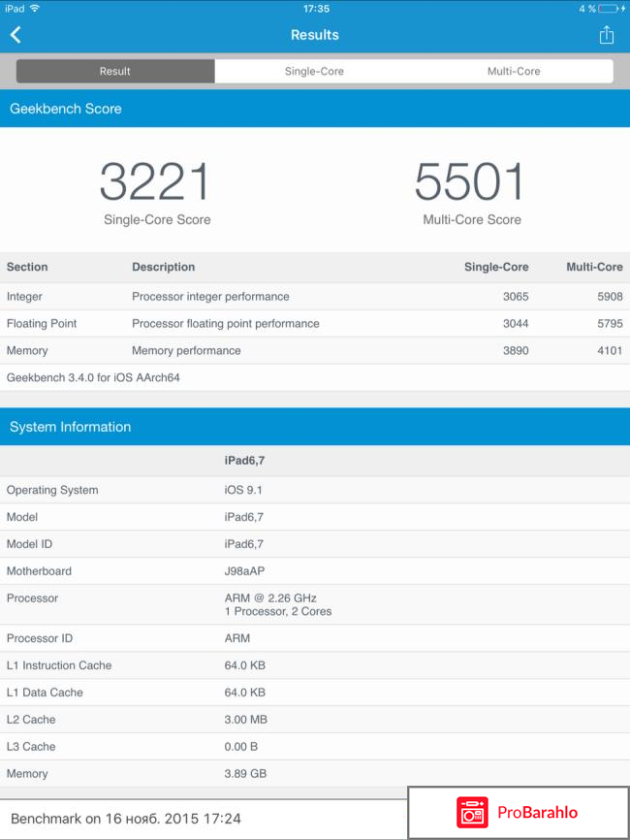Open the share sheet icon

606,35
